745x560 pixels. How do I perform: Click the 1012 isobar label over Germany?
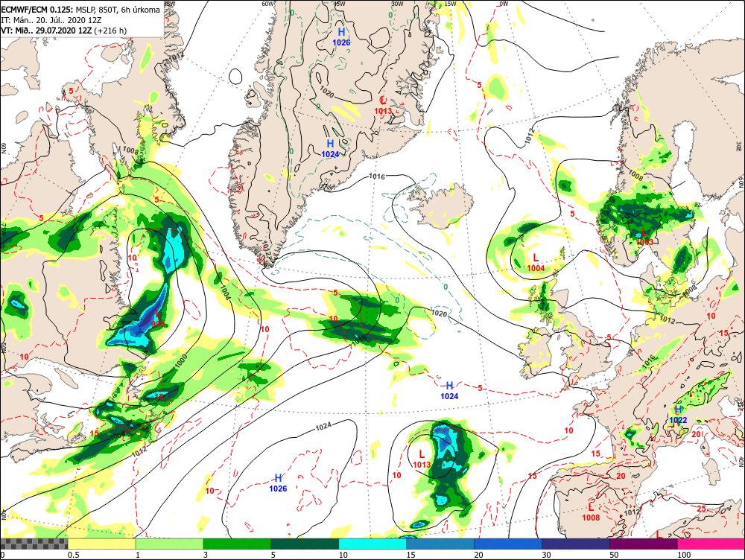tap(667, 320)
